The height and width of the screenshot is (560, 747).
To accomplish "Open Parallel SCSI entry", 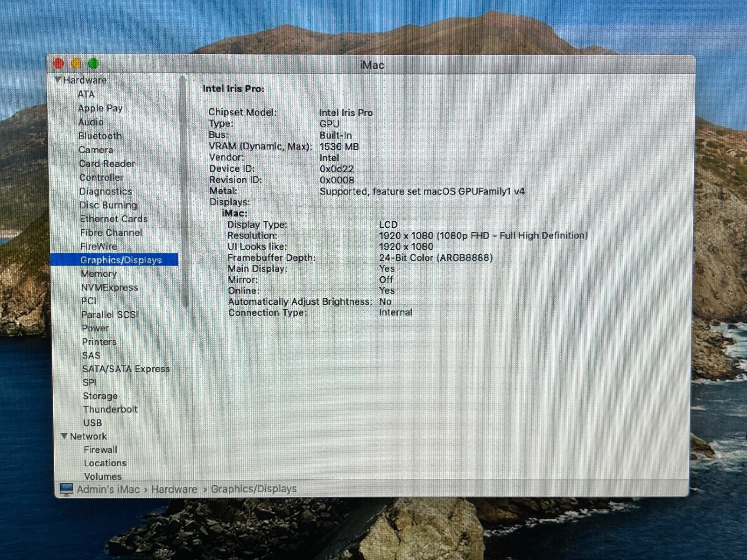I will click(x=110, y=315).
